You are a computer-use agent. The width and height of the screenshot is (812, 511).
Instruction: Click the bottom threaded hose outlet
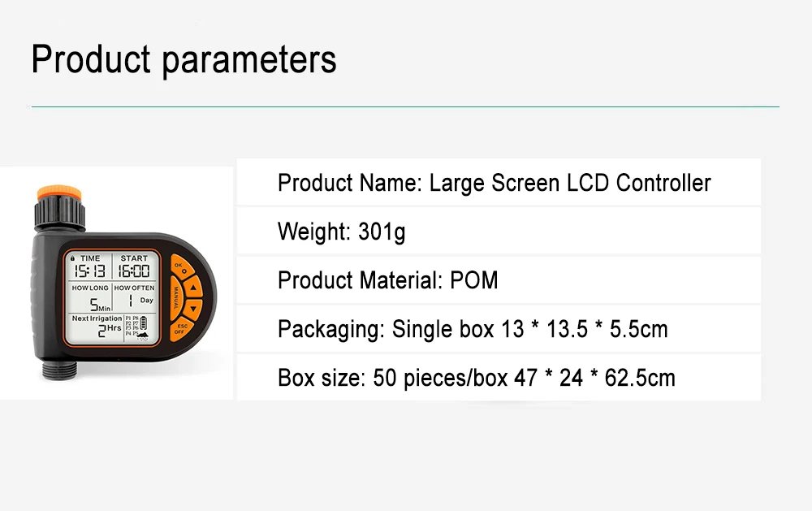click(56, 372)
